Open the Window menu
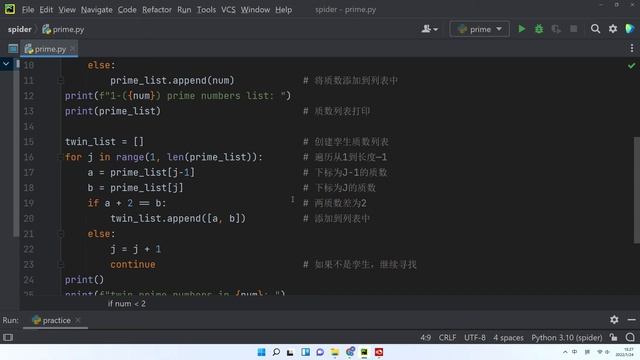This screenshot has height=360, width=640. point(255,9)
